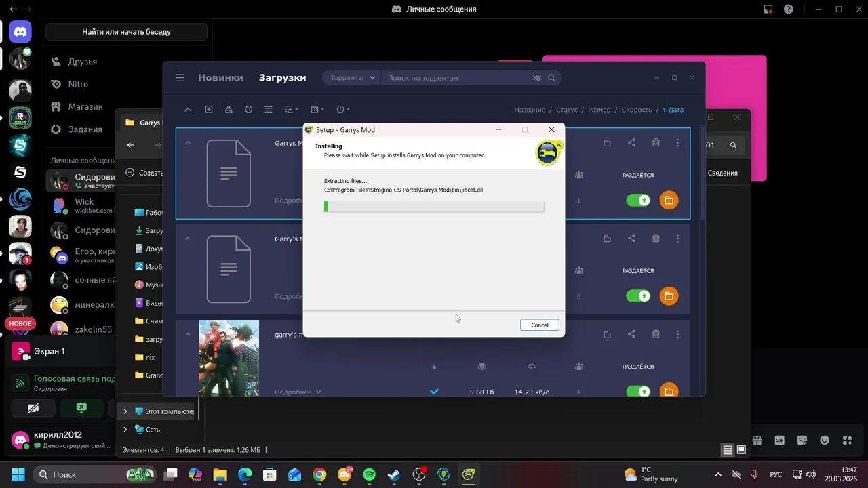Switch to the Загрузки tab
Viewport: 868px width, 488px height.
tap(282, 78)
